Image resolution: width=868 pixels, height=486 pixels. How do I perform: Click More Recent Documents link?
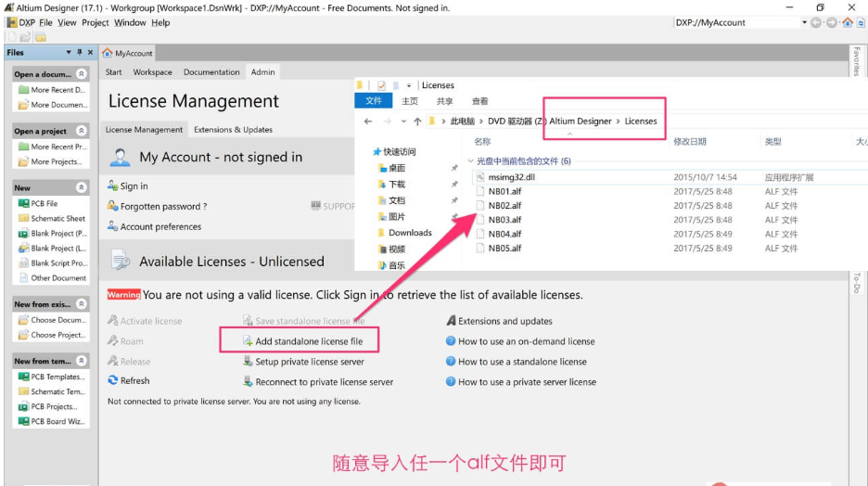click(53, 90)
